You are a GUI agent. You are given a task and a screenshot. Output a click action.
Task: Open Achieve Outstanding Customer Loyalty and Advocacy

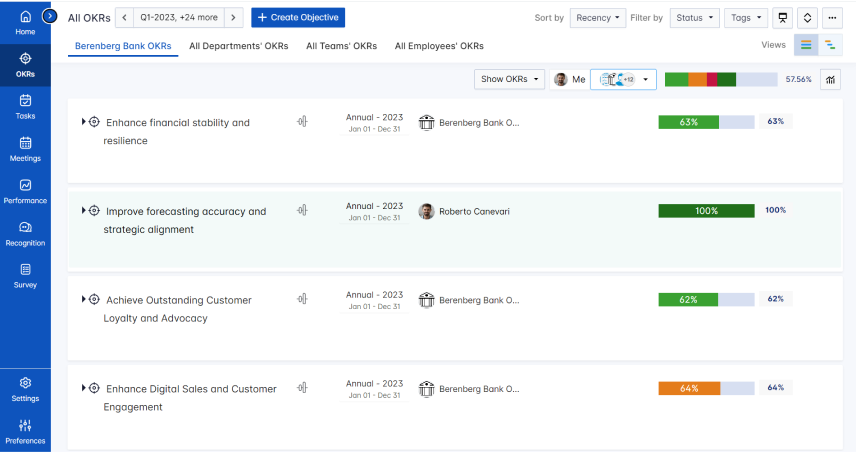pyautogui.click(x=178, y=309)
